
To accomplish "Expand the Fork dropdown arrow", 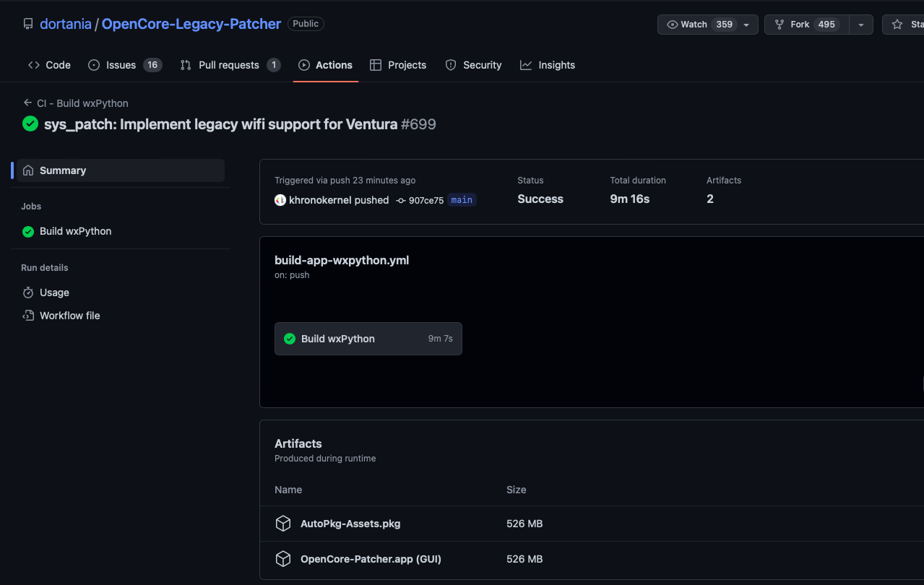I will point(860,25).
